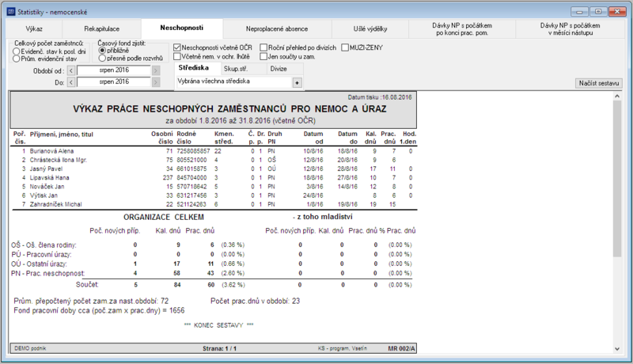Click the OÚ - Ostatní úrazy label

39,264
